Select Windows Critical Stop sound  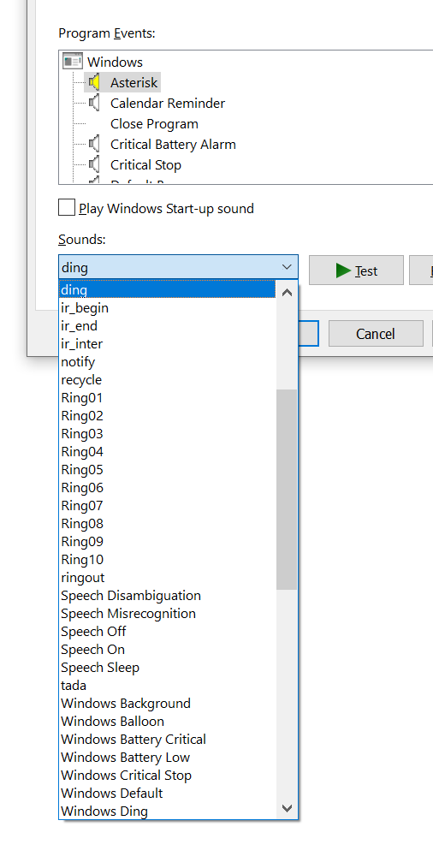(x=167, y=776)
